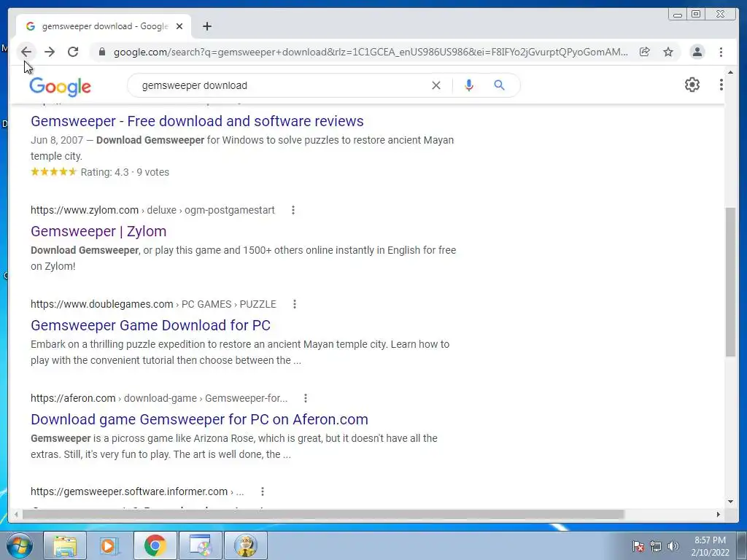Open the Chrome profile menu
This screenshot has width=747, height=560.
[697, 52]
